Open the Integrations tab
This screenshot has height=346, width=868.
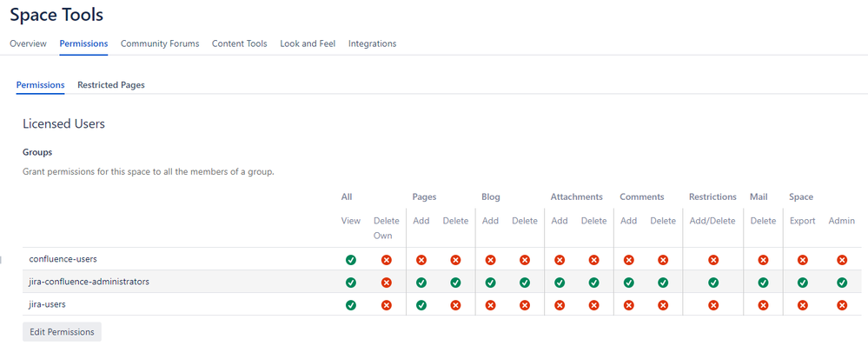click(x=372, y=43)
